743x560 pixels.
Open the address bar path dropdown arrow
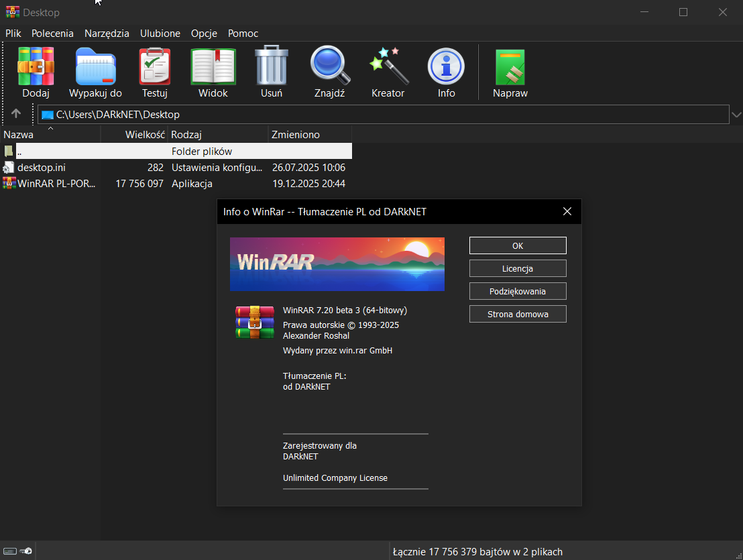(x=736, y=115)
